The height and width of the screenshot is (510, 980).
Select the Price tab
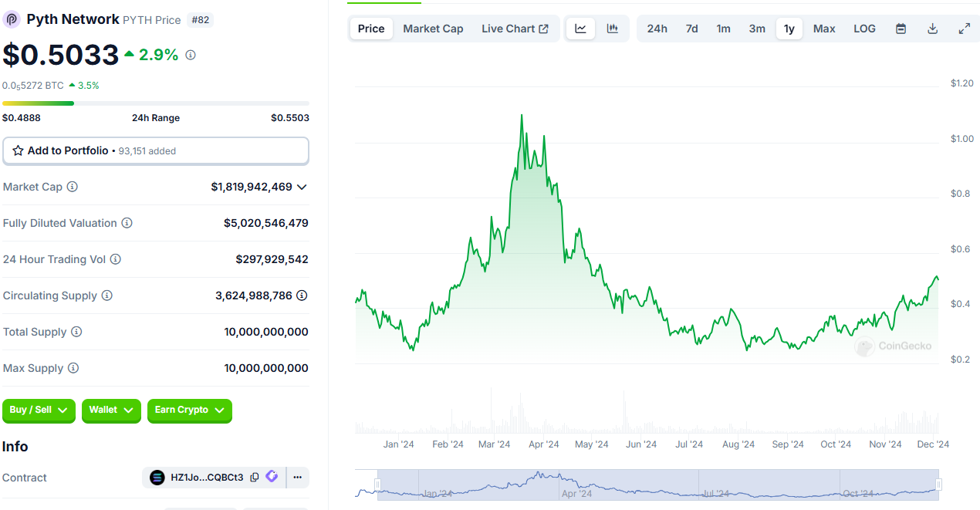point(371,29)
